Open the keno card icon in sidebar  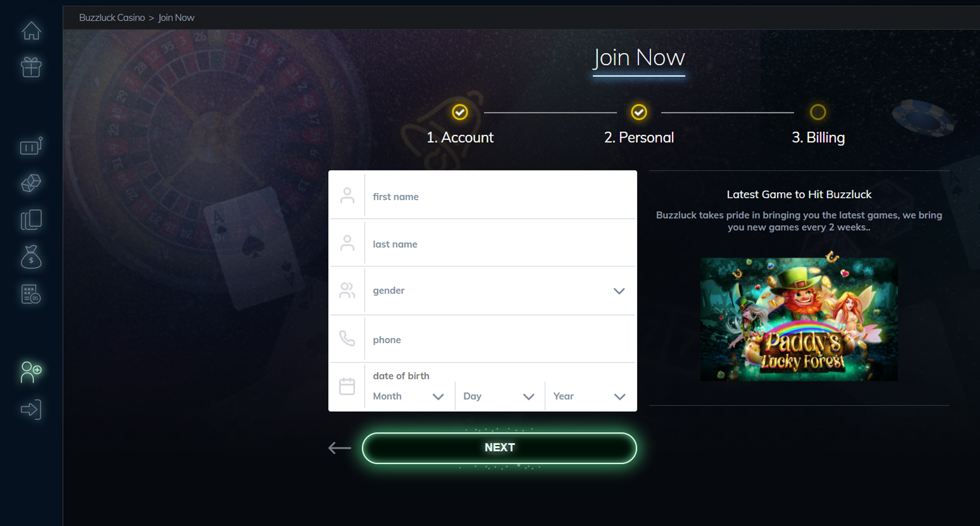click(x=31, y=294)
